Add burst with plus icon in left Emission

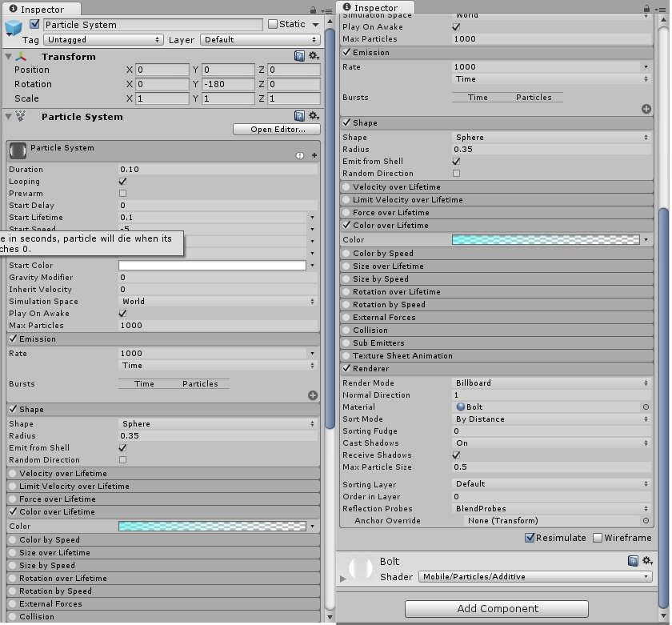(x=313, y=395)
